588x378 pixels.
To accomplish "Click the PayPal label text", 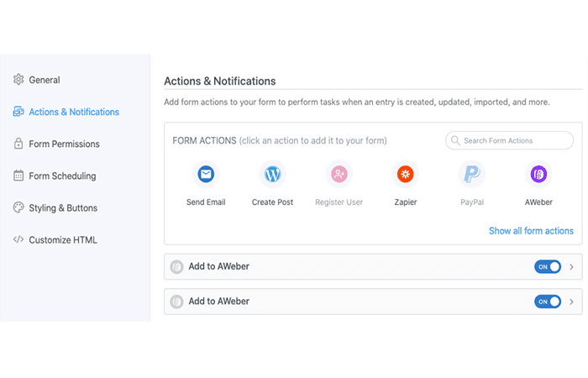I will [x=472, y=202].
